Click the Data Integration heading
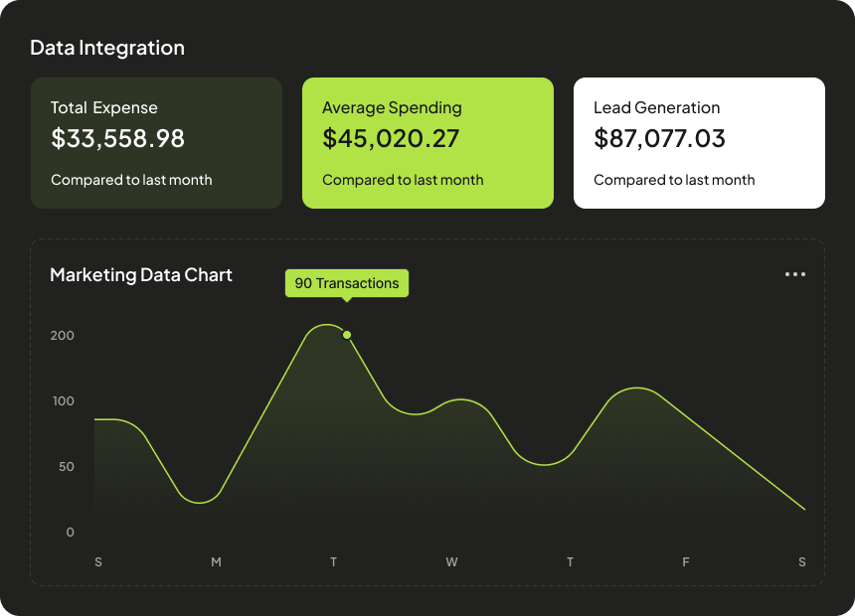This screenshot has height=616, width=855. coord(107,48)
